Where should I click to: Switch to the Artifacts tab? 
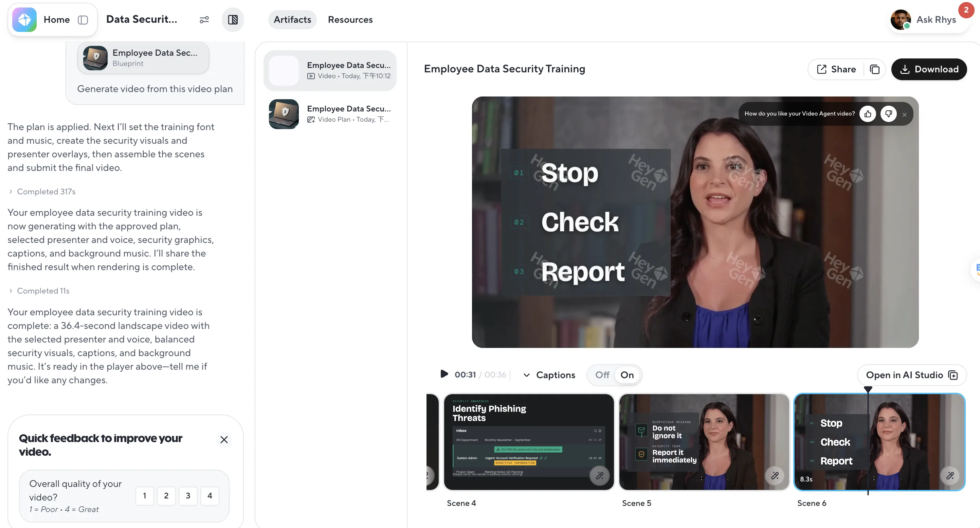click(x=292, y=19)
